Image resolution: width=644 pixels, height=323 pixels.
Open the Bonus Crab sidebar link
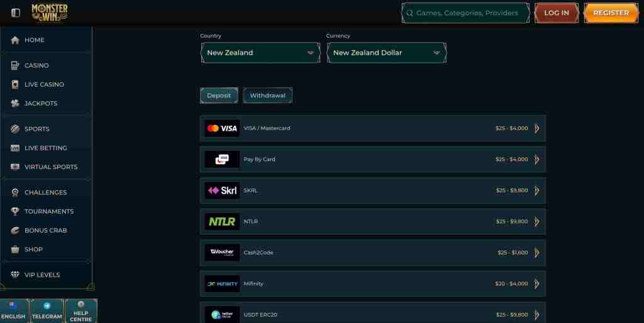(x=46, y=230)
